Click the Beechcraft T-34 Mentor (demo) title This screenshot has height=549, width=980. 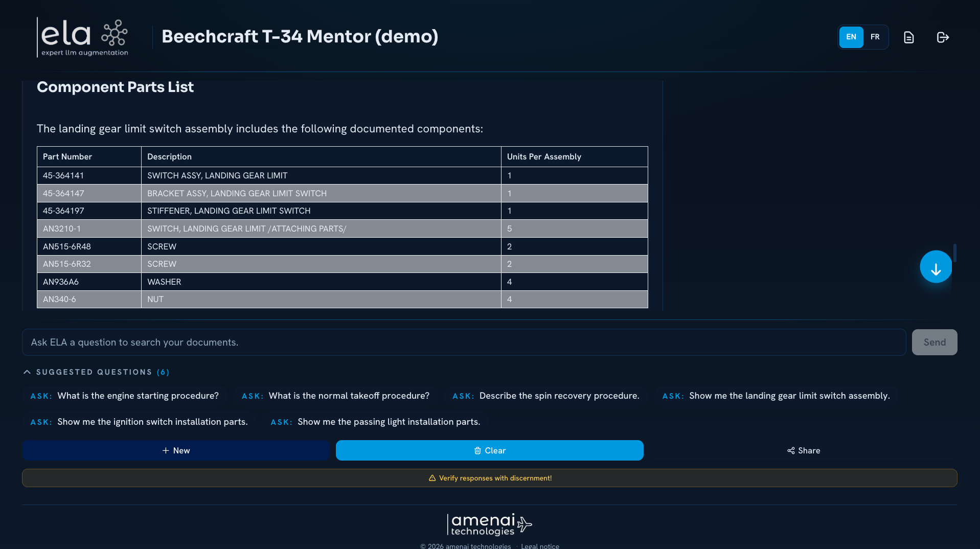[x=300, y=36]
